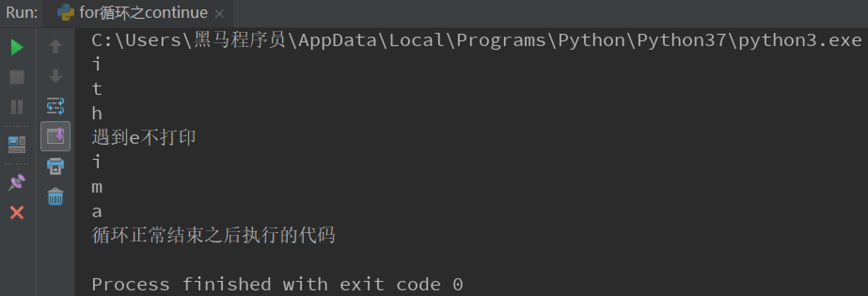868x296 pixels.
Task: Click the Python logo in the run tab
Action: click(x=64, y=13)
